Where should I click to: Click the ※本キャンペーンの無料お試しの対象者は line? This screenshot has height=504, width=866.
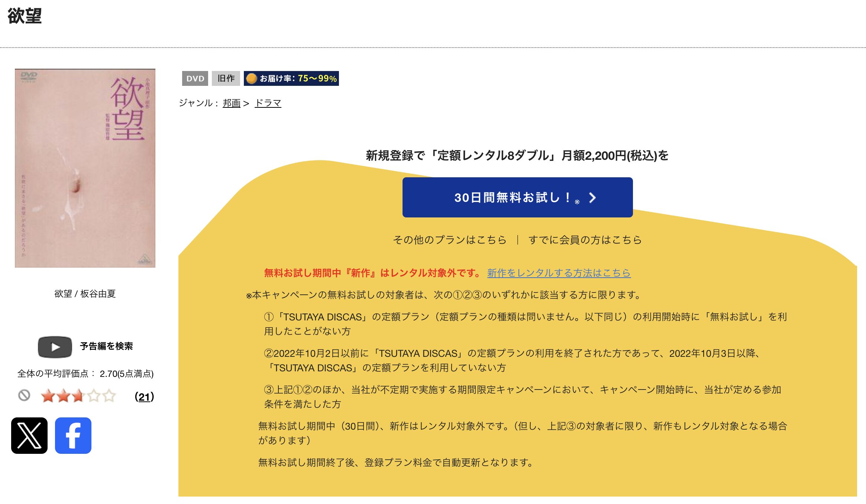[x=444, y=295]
